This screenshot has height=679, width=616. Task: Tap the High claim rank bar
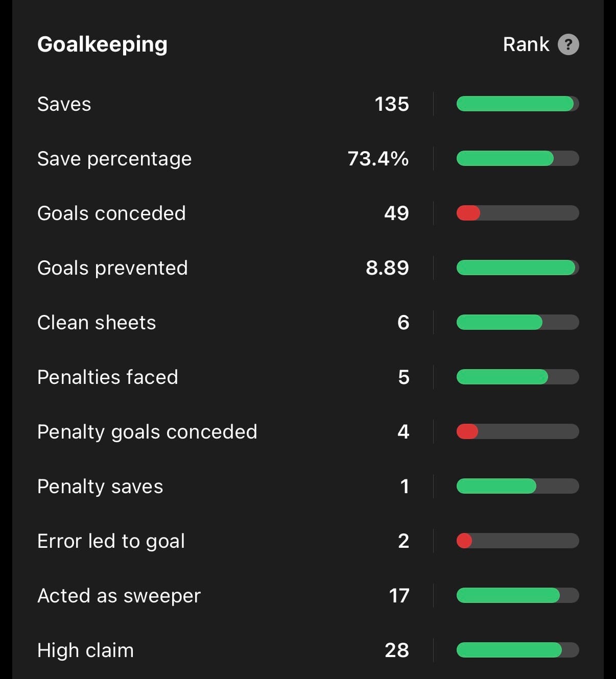tap(517, 650)
